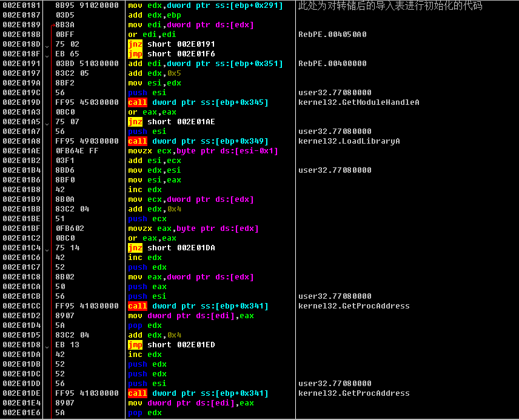This screenshot has height=420, width=519.
Task: Select mov dword ptr ds:[edi],eax at 002E01E4
Action: coord(191,403)
